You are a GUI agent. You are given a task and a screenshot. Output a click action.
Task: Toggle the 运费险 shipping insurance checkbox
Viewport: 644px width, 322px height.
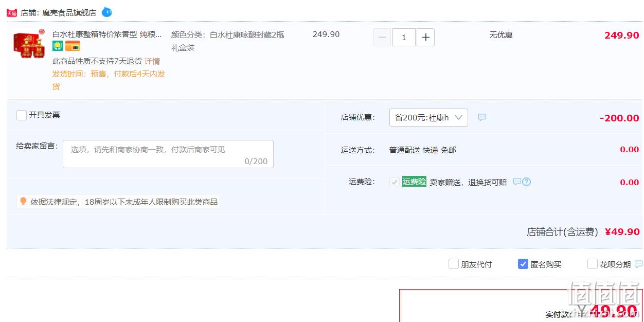tap(395, 182)
